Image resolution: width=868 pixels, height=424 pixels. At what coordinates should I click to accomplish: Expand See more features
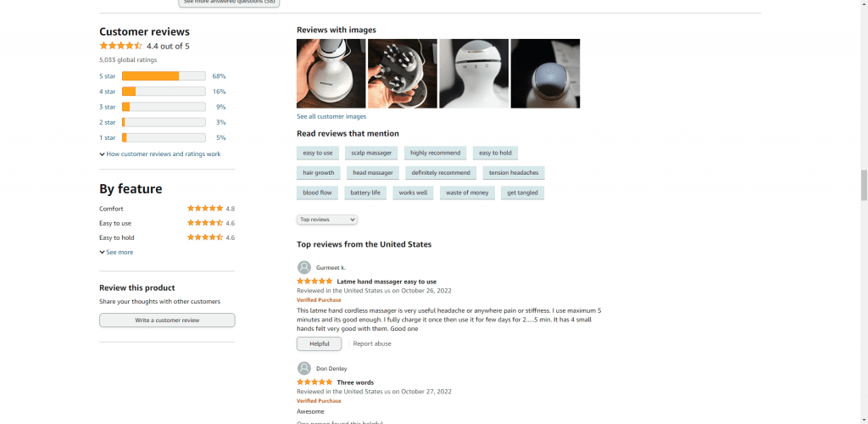pyautogui.click(x=116, y=252)
